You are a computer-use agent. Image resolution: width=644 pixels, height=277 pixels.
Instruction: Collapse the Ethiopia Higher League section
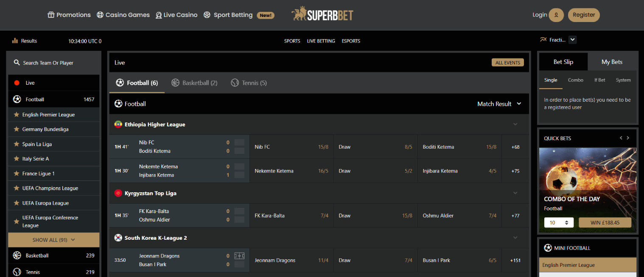coord(515,124)
